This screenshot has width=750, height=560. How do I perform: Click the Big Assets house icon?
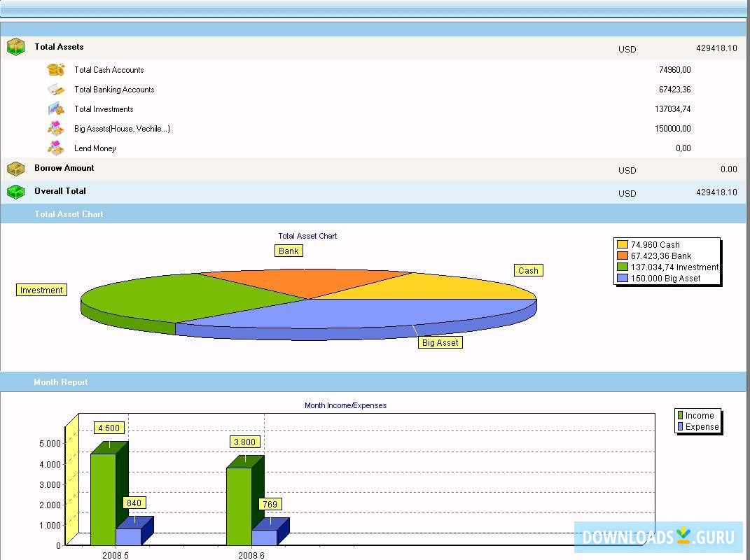[56, 129]
